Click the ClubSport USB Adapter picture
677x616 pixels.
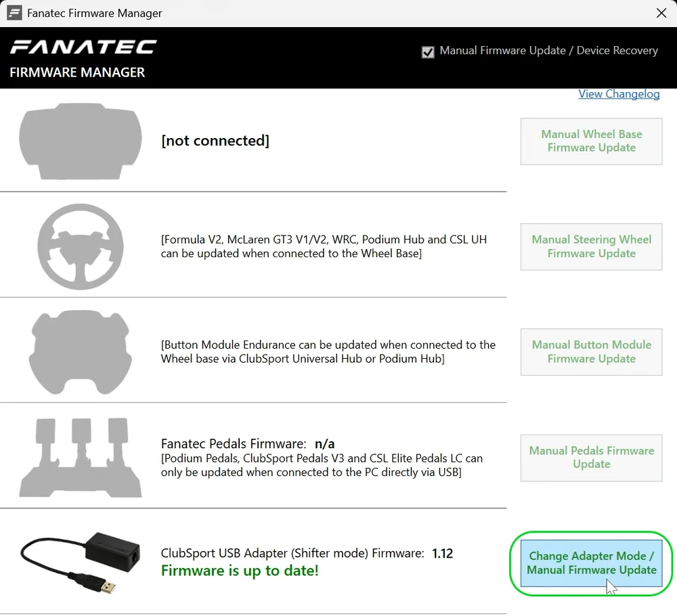click(x=81, y=563)
